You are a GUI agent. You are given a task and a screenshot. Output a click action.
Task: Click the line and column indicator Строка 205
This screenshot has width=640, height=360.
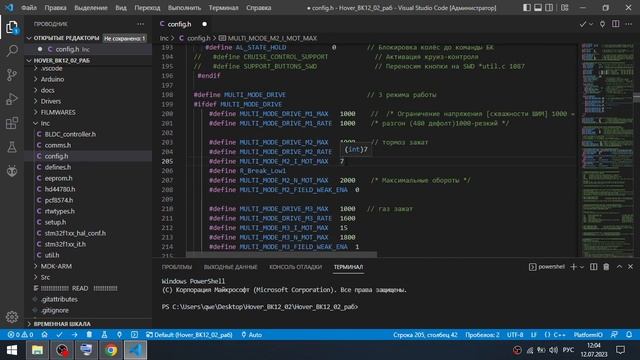tap(425, 335)
